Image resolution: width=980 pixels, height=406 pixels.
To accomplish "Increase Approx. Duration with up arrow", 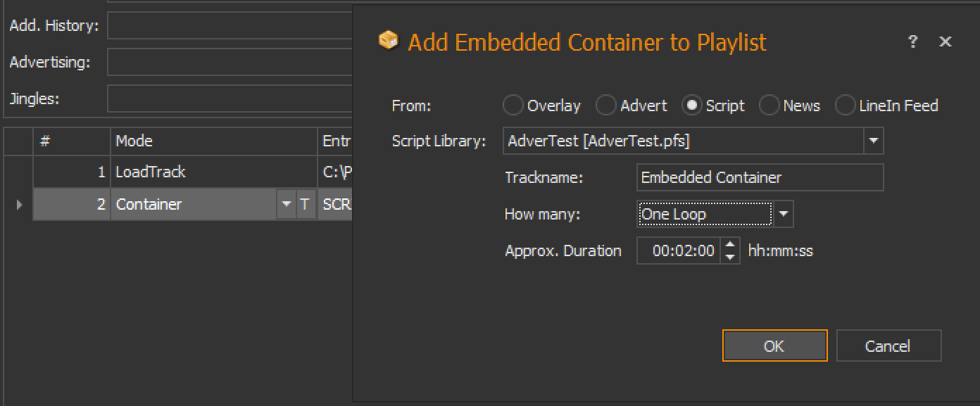I will click(731, 245).
